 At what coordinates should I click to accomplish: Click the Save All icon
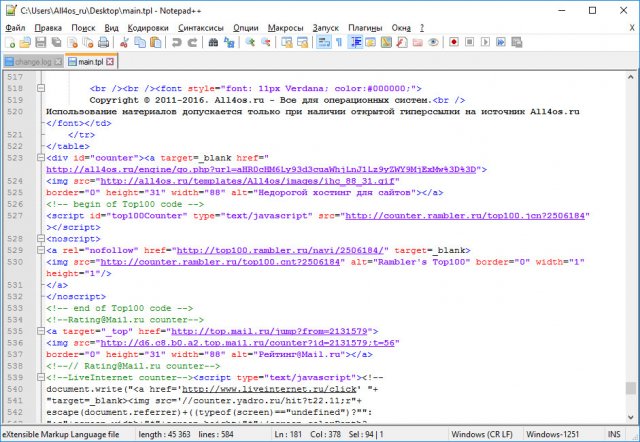click(56, 42)
